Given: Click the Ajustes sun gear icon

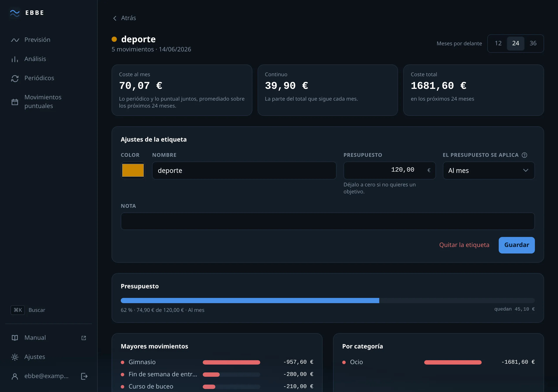Looking at the screenshot, I should 15,357.
